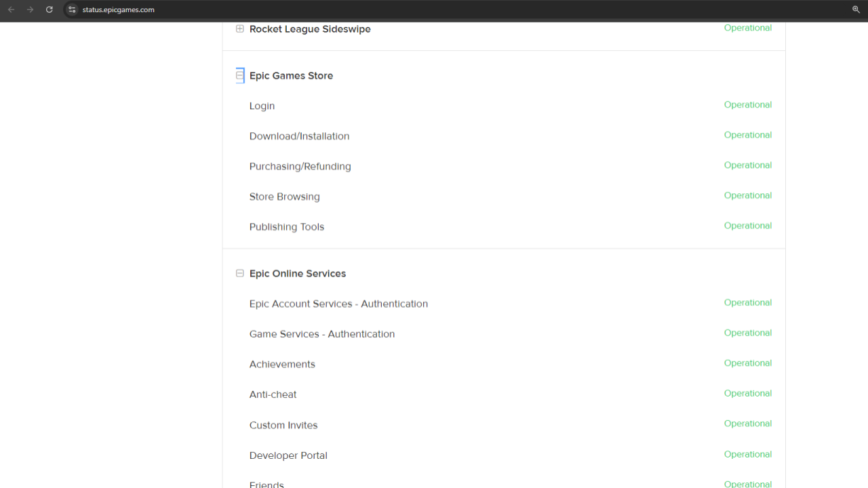Click the Rocket League Sideswipe heading

(x=310, y=29)
